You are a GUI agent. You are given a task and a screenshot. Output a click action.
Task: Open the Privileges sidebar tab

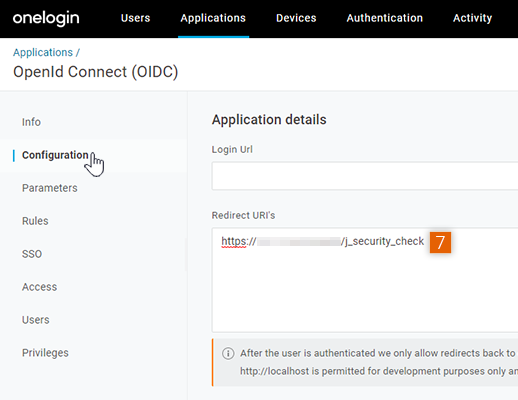point(45,353)
